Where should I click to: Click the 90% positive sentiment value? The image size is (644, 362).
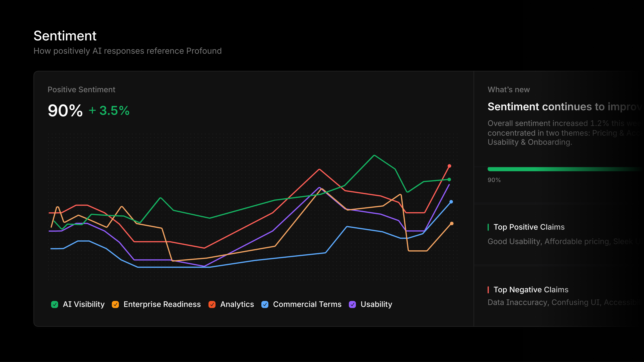pyautogui.click(x=65, y=110)
